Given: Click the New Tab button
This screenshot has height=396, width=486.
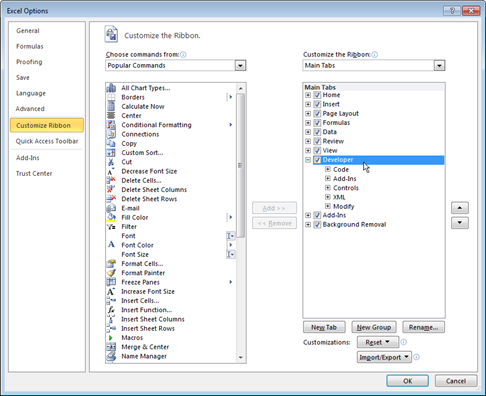Looking at the screenshot, I should [x=324, y=327].
